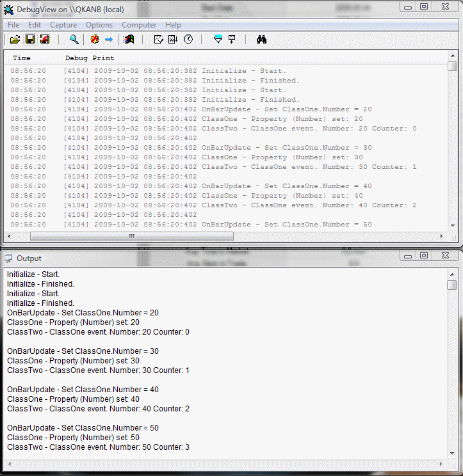463x476 pixels.
Task: Click Output window vertical scrollbar thumb
Action: tap(452, 285)
